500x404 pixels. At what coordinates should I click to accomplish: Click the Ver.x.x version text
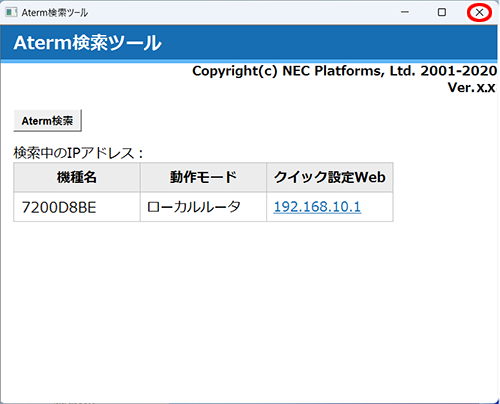tap(472, 87)
